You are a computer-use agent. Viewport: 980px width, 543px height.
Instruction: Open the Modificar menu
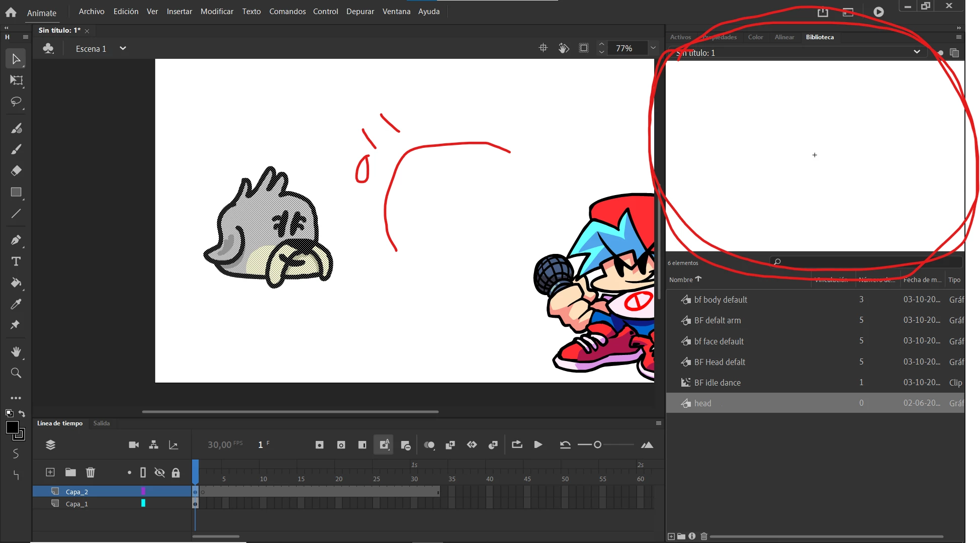217,12
